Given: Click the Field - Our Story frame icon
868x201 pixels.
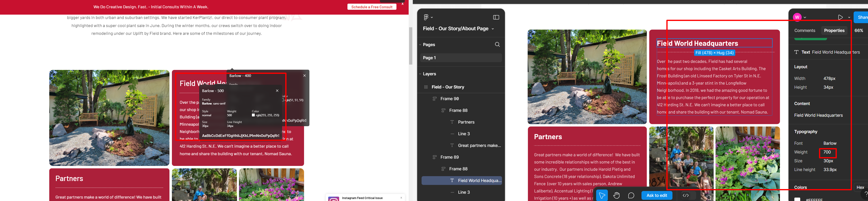Looking at the screenshot, I should tap(426, 87).
